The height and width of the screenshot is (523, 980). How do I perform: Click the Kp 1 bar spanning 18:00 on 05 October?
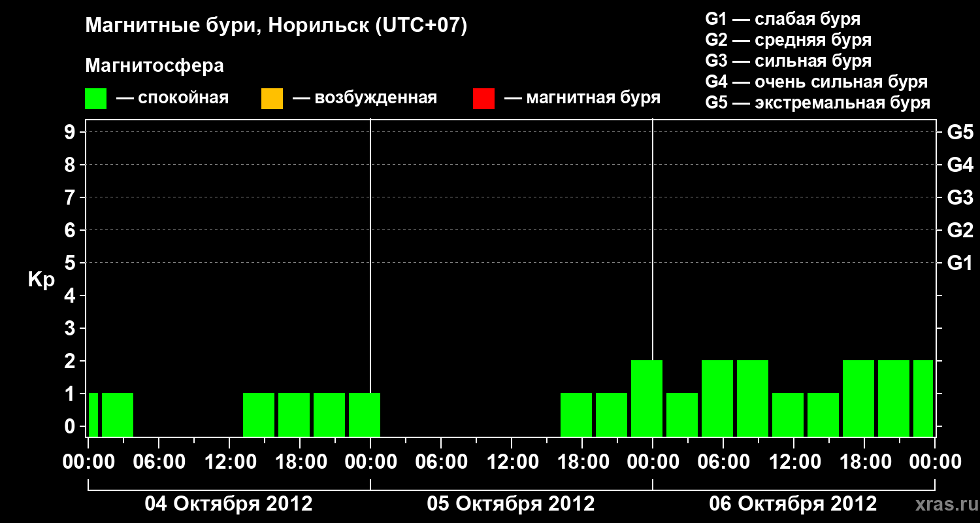pos(576,414)
